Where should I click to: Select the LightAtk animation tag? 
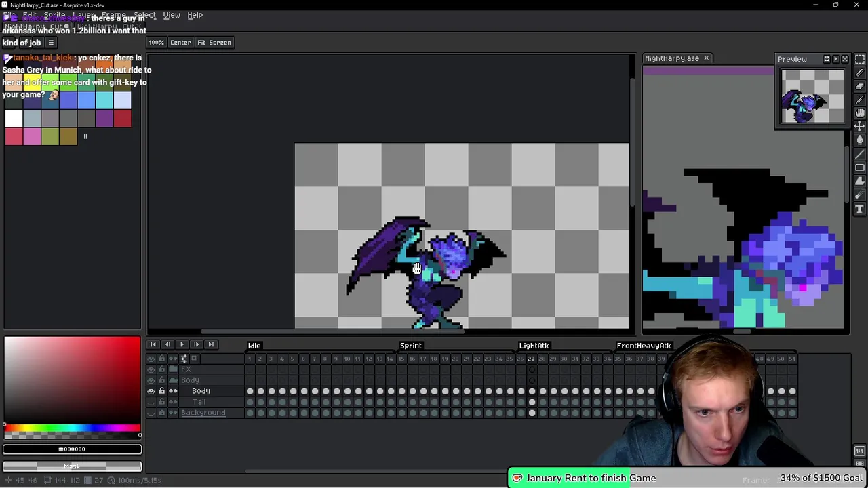pyautogui.click(x=534, y=346)
